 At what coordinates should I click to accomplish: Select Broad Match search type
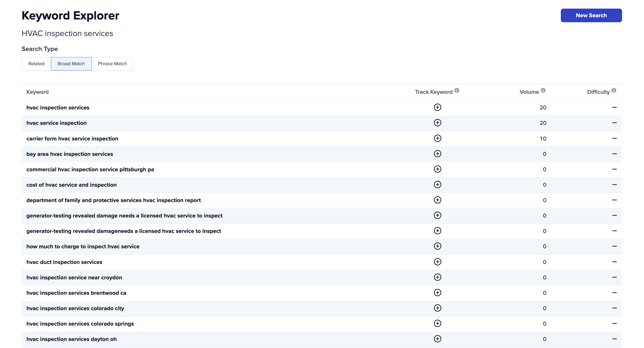point(71,64)
